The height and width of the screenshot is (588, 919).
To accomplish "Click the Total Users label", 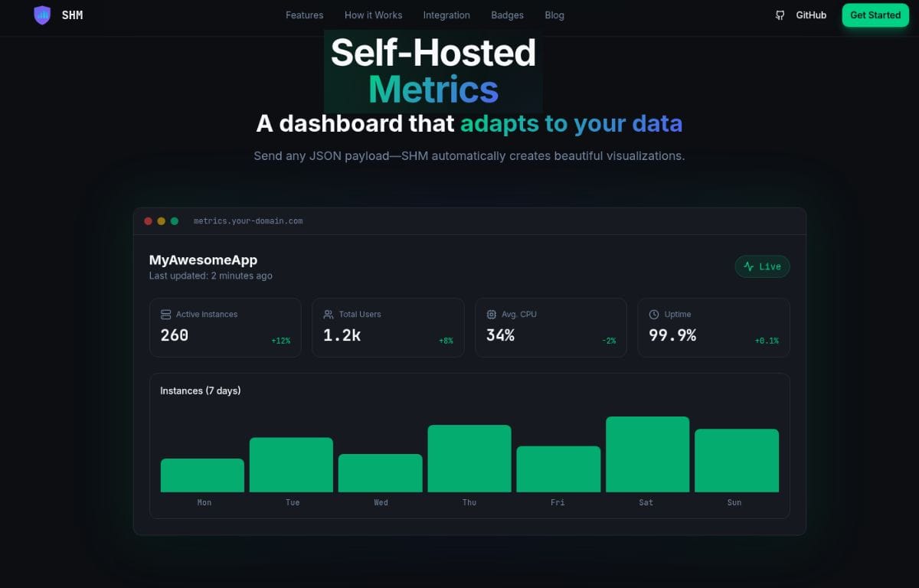I will pyautogui.click(x=360, y=315).
